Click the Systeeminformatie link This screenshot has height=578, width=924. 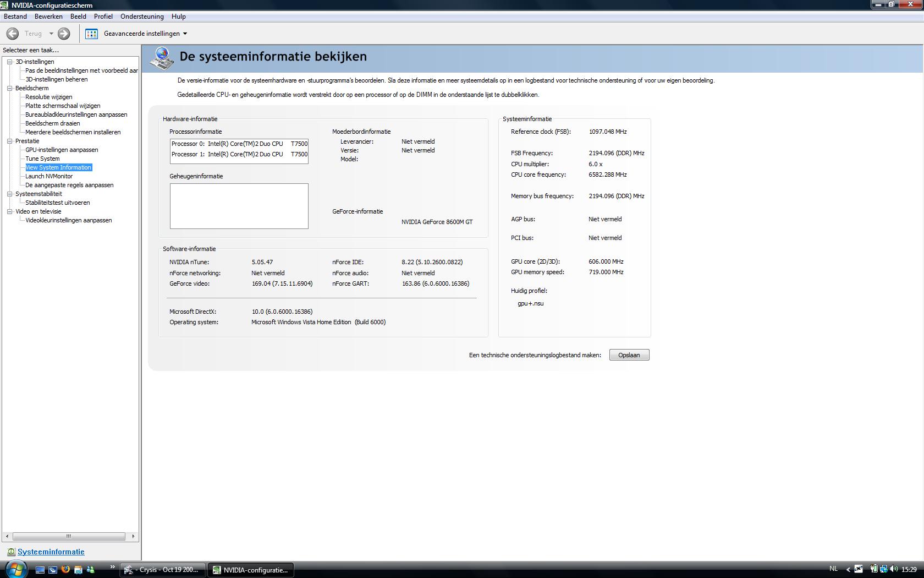pos(51,552)
